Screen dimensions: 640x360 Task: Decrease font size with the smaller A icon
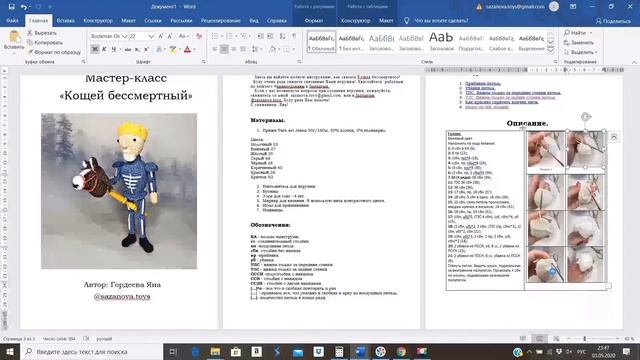click(170, 36)
